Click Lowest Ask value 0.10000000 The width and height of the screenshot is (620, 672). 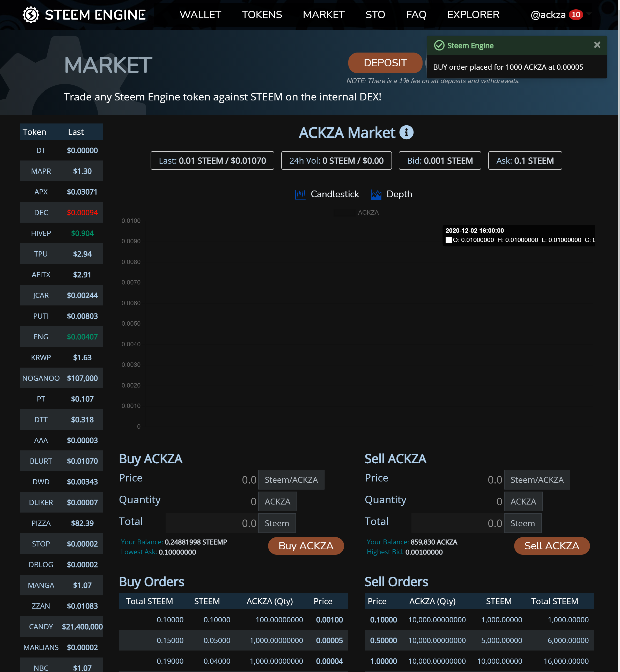[177, 552]
